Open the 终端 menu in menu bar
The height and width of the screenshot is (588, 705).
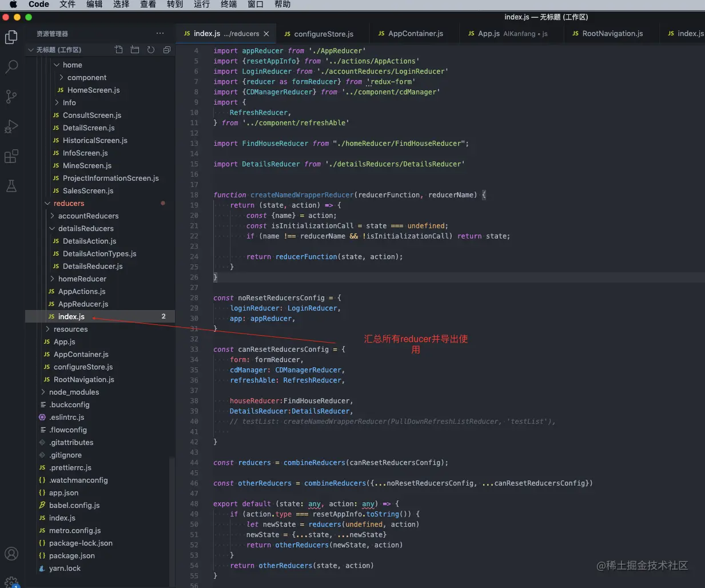click(229, 4)
